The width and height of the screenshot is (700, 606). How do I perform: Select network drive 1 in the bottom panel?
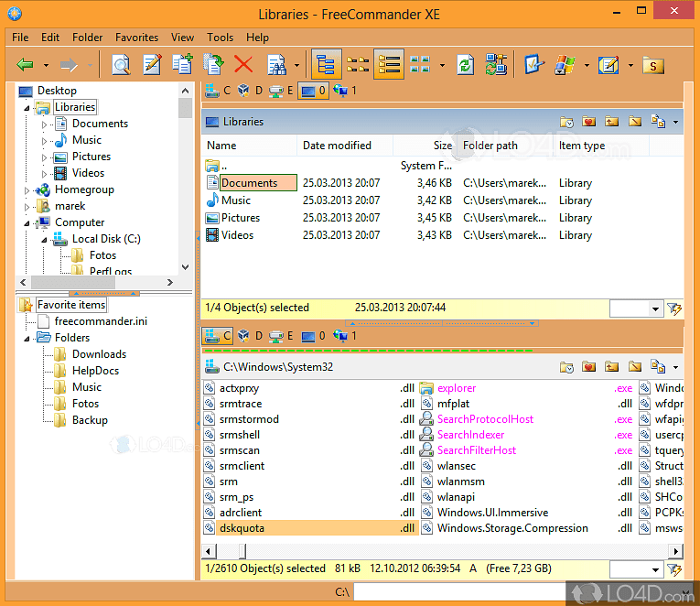coord(344,336)
